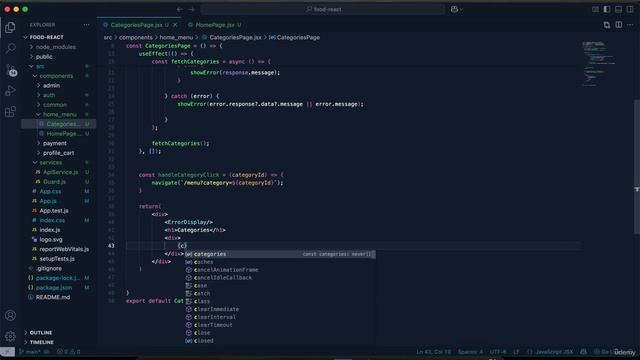Screen dimensions: 640x360
Task: Switch to the CategoriesPage.jsx tab
Action: 136,25
